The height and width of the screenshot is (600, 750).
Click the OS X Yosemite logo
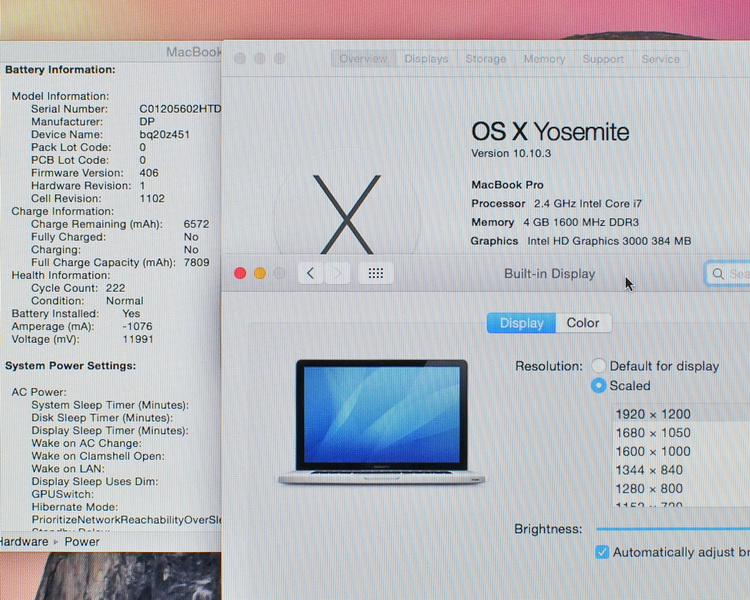[x=347, y=213]
